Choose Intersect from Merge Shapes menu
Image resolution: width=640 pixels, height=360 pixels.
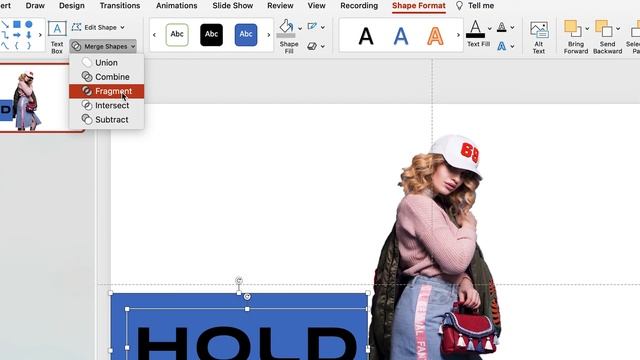[107, 105]
